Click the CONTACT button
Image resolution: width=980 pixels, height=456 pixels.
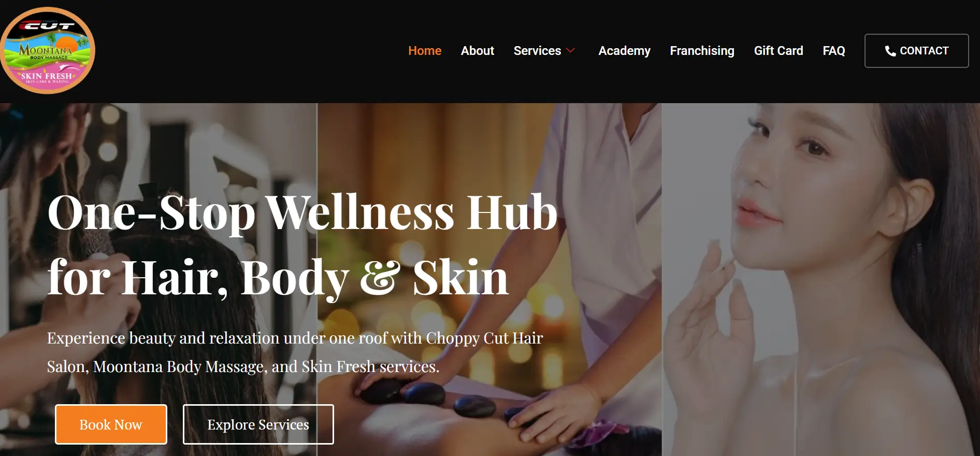tap(917, 51)
